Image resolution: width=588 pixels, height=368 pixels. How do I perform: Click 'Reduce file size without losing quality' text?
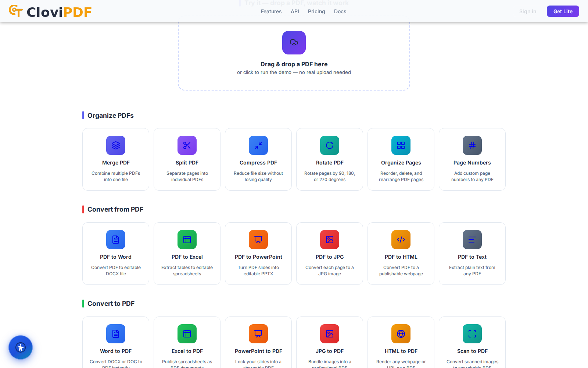coord(258,176)
